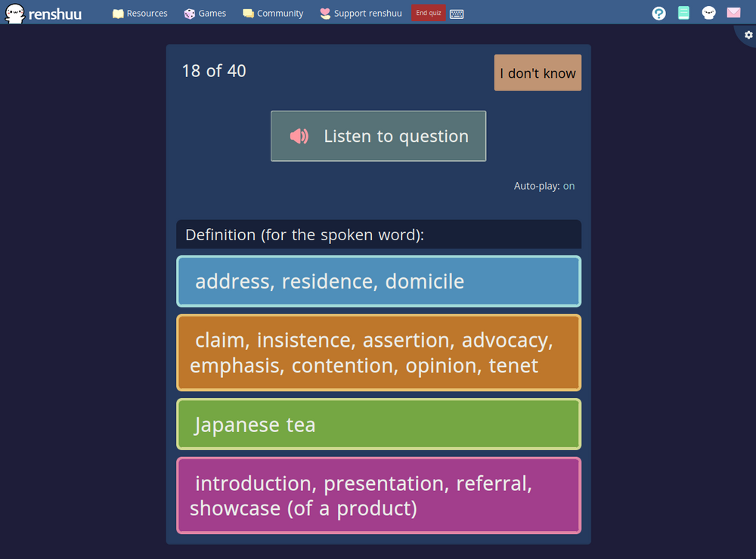Select 'introduction, presentation, referral' answer
The width and height of the screenshot is (756, 559).
(378, 496)
